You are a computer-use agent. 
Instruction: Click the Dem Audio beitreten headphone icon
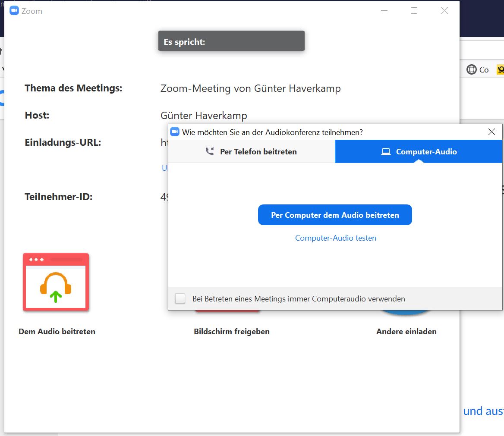click(56, 282)
